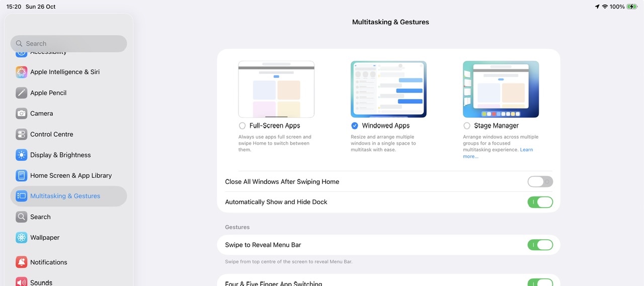The image size is (644, 286).
Task: Choose the Stage Manager radio option
Action: [467, 126]
